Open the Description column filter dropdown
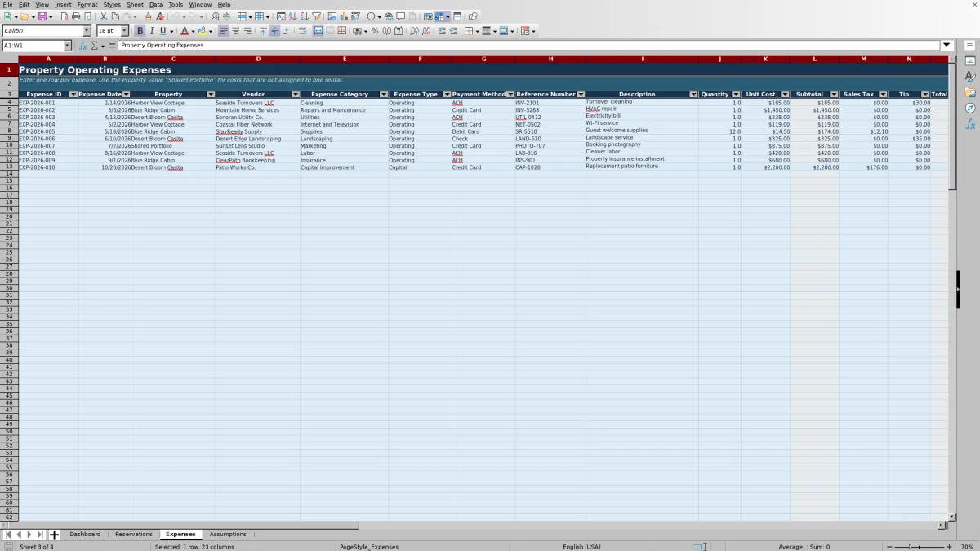The width and height of the screenshot is (980, 551). point(693,95)
